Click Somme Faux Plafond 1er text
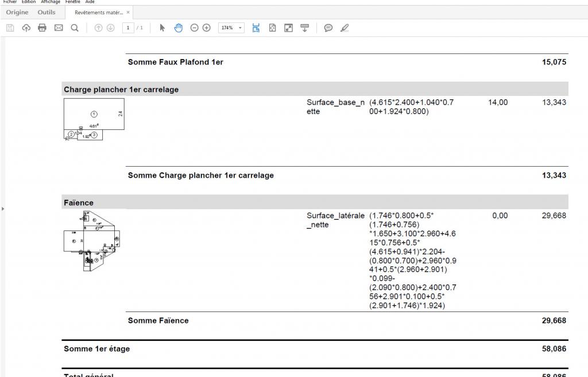The height and width of the screenshot is (377, 588). 176,62
